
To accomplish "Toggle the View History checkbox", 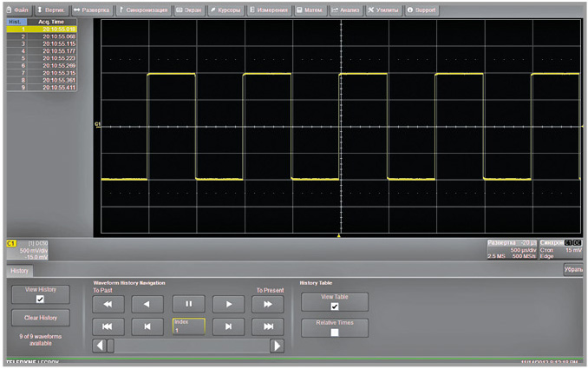I will (40, 299).
